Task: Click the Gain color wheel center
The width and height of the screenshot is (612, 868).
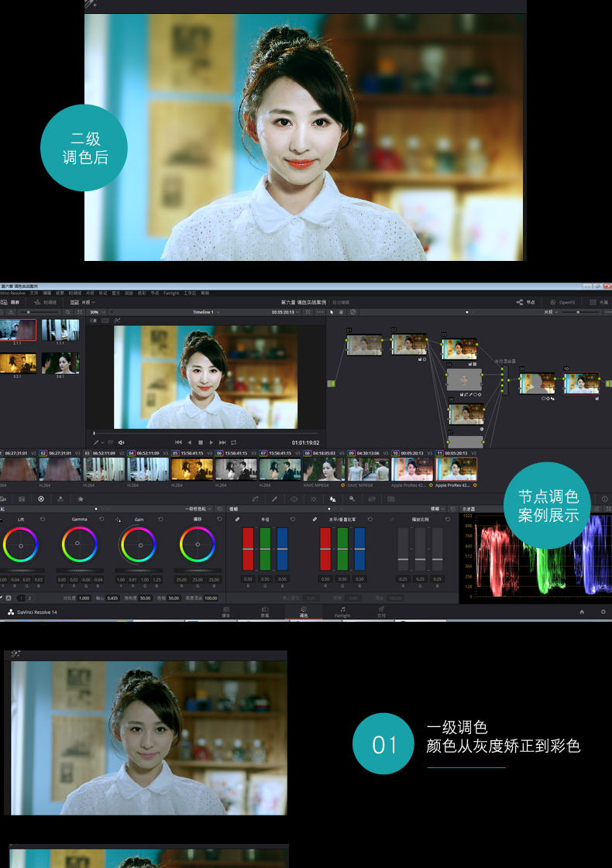Action: 140,545
